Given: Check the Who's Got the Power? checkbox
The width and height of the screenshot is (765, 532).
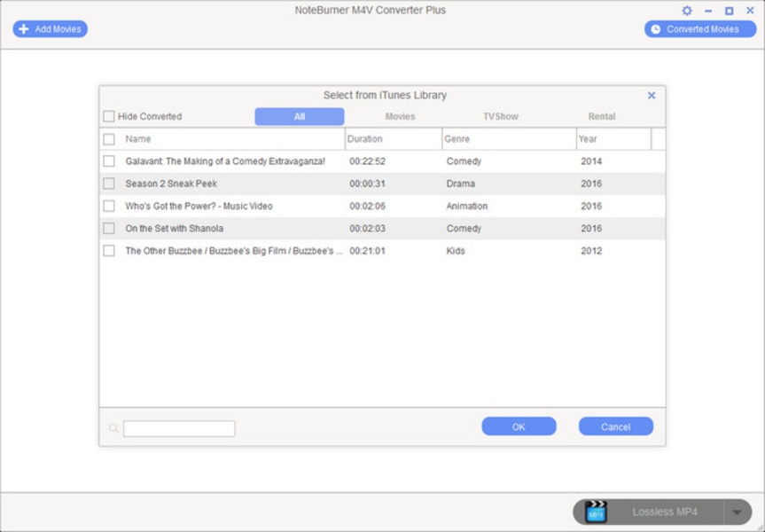Looking at the screenshot, I should pos(109,206).
